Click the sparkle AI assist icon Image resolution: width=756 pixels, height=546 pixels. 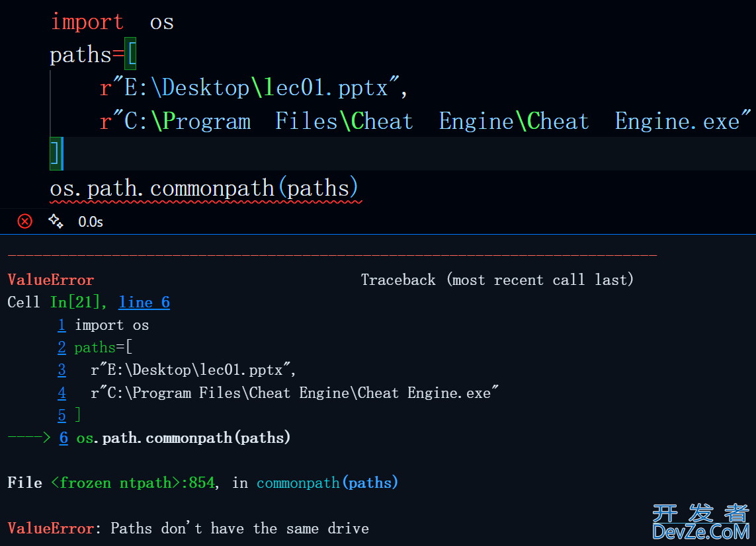click(x=56, y=221)
